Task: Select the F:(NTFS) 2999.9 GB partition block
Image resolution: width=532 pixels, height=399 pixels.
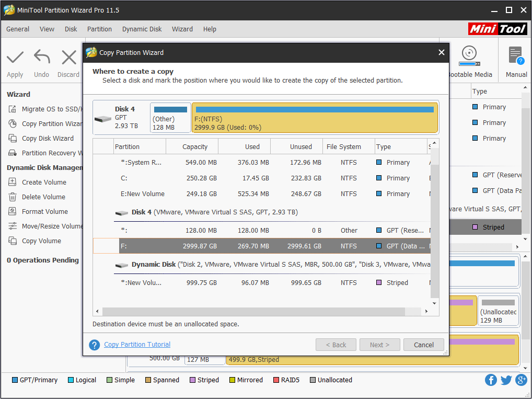Action: point(315,118)
